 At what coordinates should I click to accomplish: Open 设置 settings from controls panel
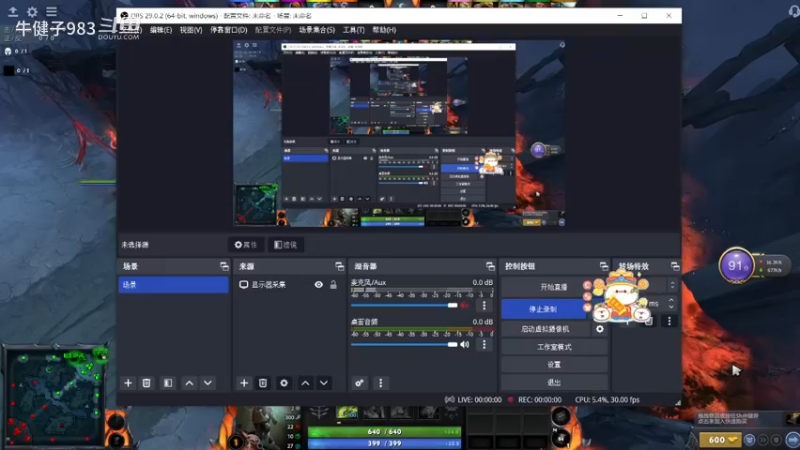click(x=554, y=365)
